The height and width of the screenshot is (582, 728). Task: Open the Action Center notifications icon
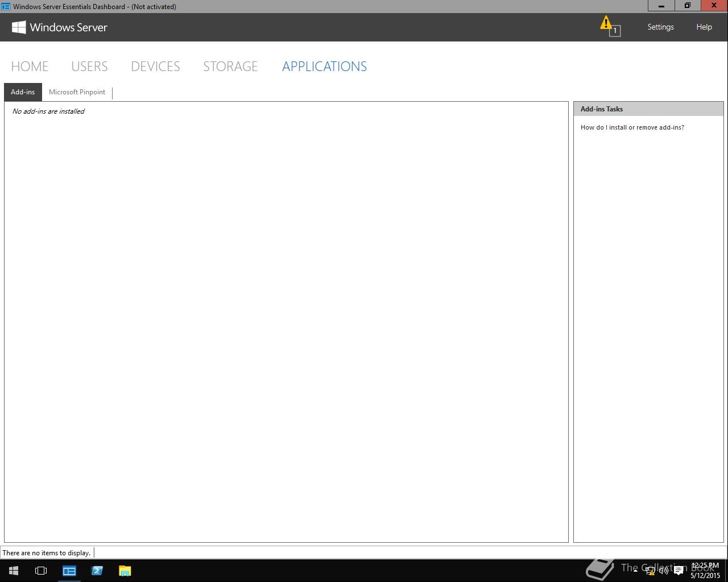pos(678,571)
